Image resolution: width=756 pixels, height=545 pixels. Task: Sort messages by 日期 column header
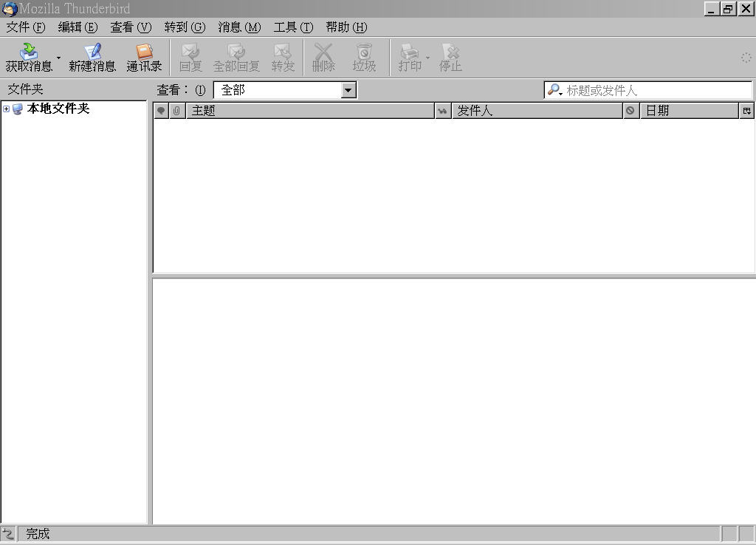point(689,111)
